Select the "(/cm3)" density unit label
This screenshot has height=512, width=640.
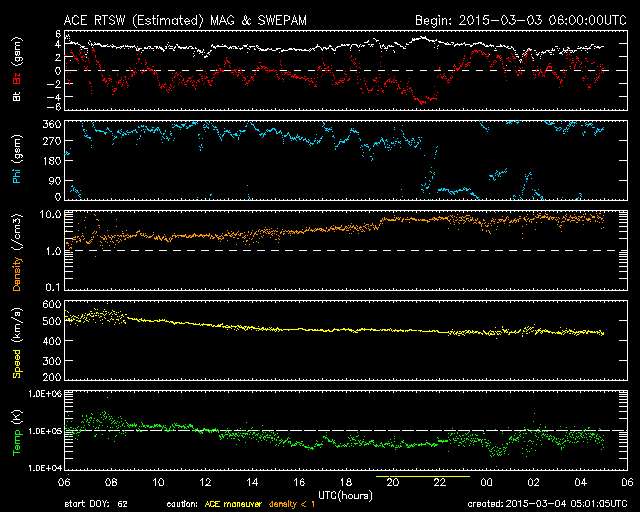pyautogui.click(x=17, y=232)
